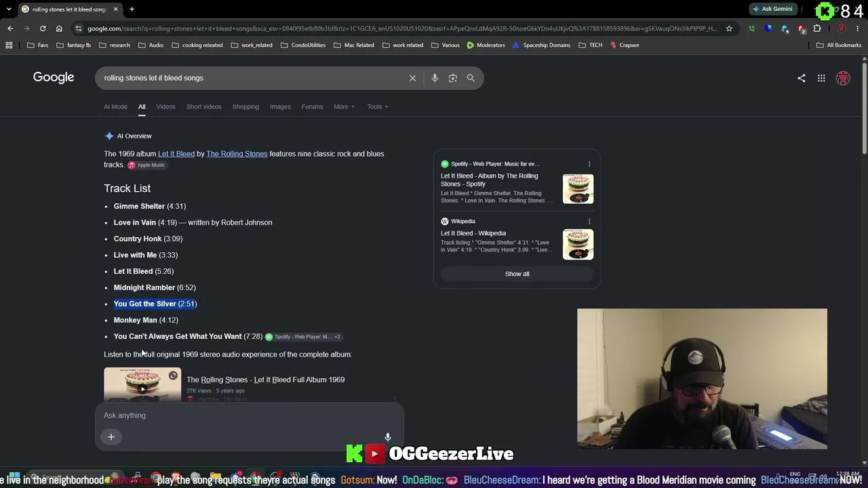Screen dimensions: 868x488
Task: Submit search with the magnifier icon
Action: (471, 78)
